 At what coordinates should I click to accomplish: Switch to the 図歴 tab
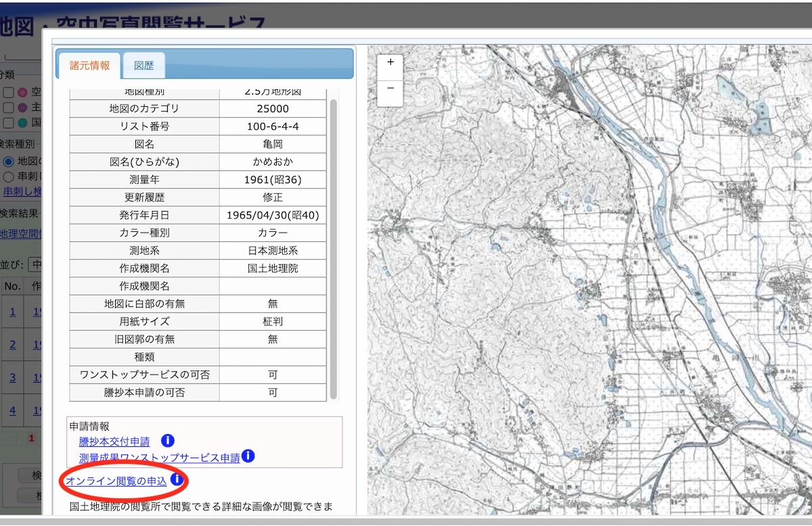coord(143,66)
